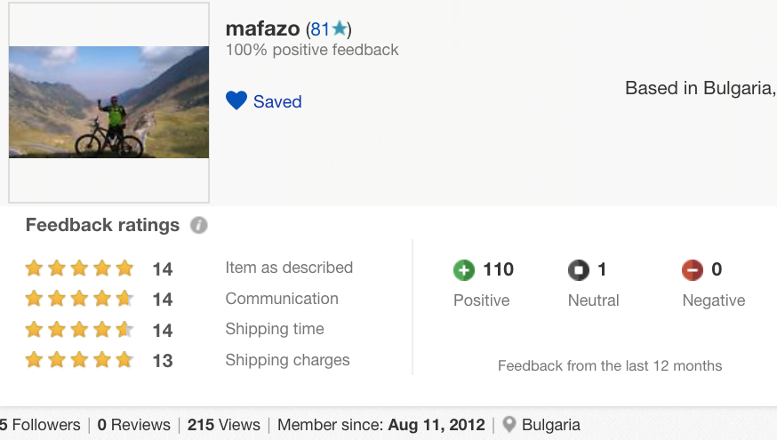Click the Shipping charges star rating
Viewport: 777px width, 440px height.
(80, 360)
